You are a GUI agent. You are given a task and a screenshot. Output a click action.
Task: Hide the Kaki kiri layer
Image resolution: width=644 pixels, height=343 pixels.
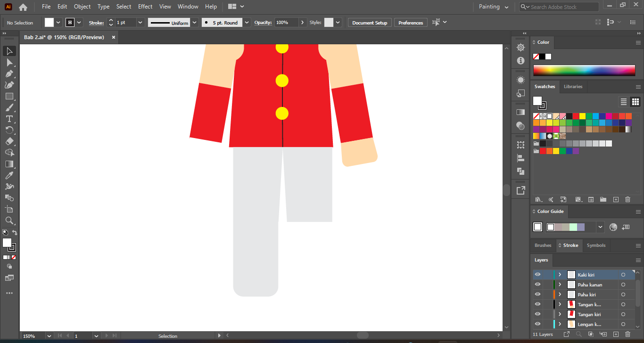pos(537,275)
